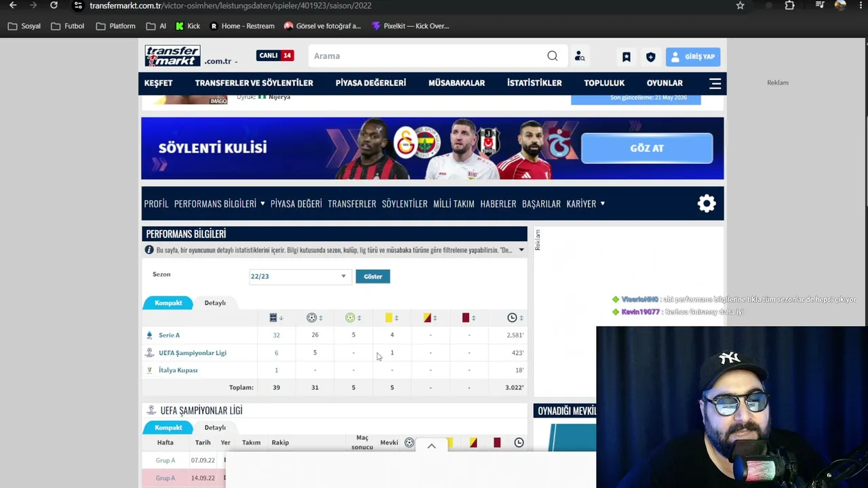Open the UEFA Şampiyonlar Ligi table link
868x488 pixels.
click(193, 352)
